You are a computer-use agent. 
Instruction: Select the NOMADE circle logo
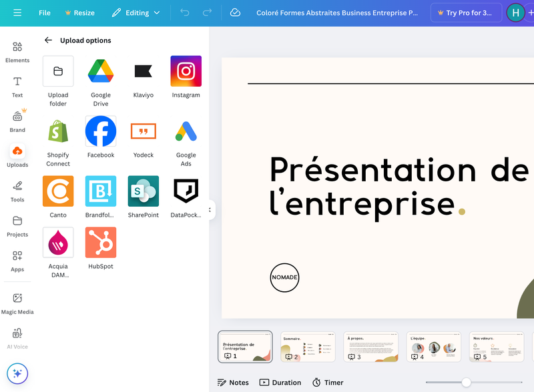coord(285,277)
